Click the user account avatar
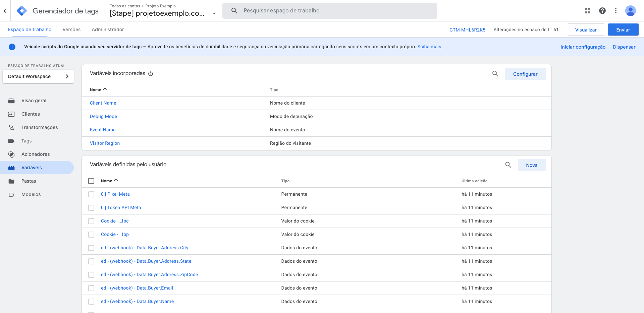The image size is (644, 313). click(x=630, y=11)
